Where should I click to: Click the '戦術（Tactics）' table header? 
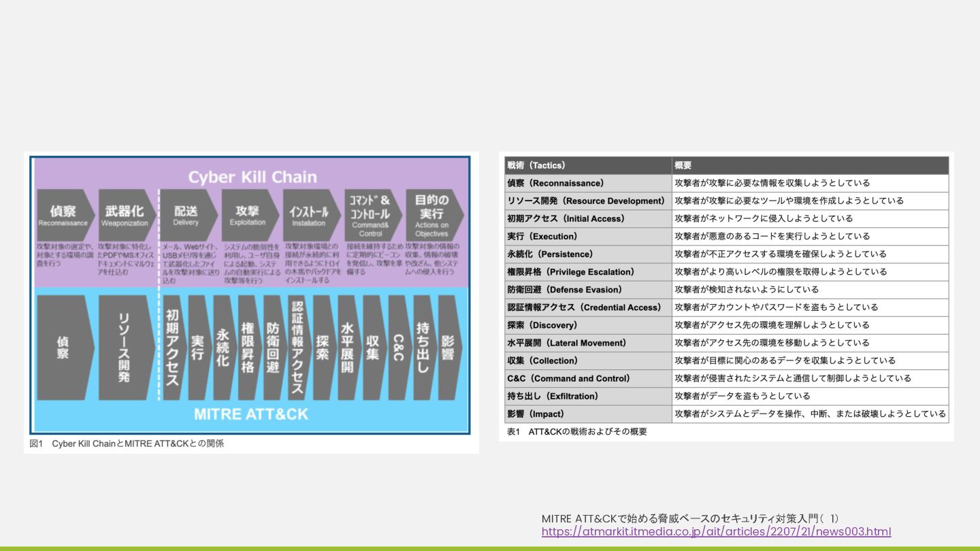click(588, 165)
